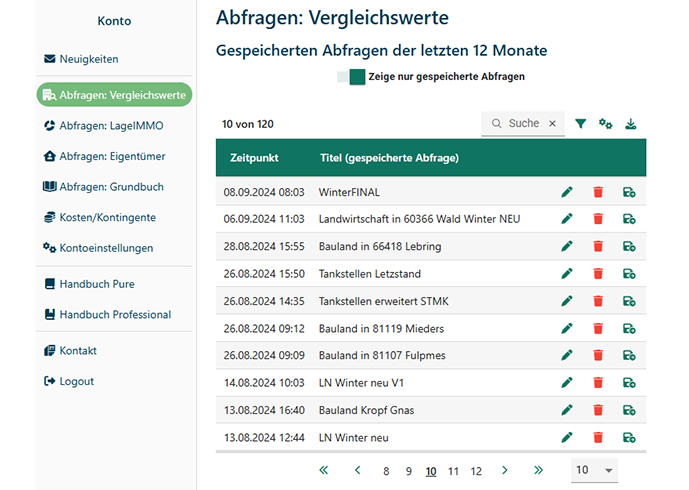This screenshot has height=490, width=689.
Task: Delete the Bauland in 66418 Lebring query
Action: [x=598, y=246]
